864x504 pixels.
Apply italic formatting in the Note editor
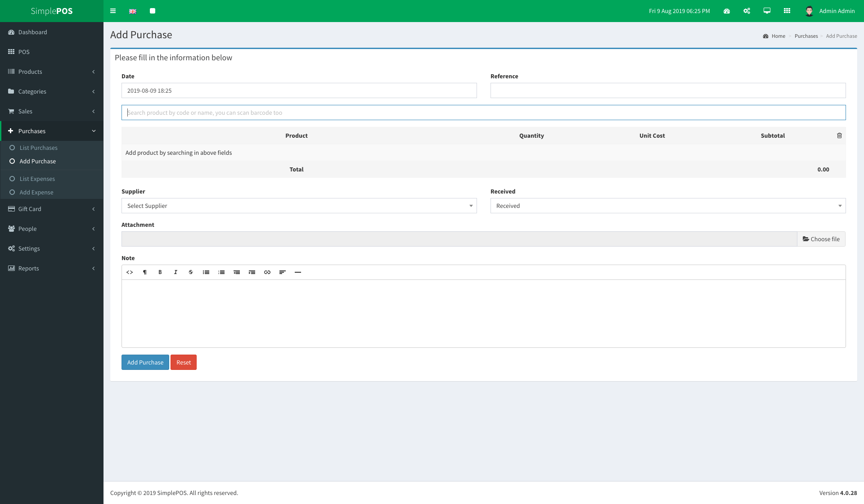[x=175, y=272]
